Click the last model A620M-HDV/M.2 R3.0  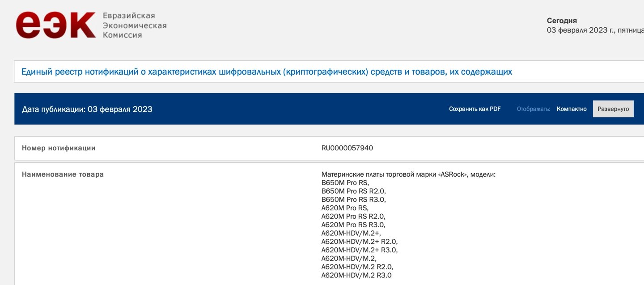click(x=356, y=275)
